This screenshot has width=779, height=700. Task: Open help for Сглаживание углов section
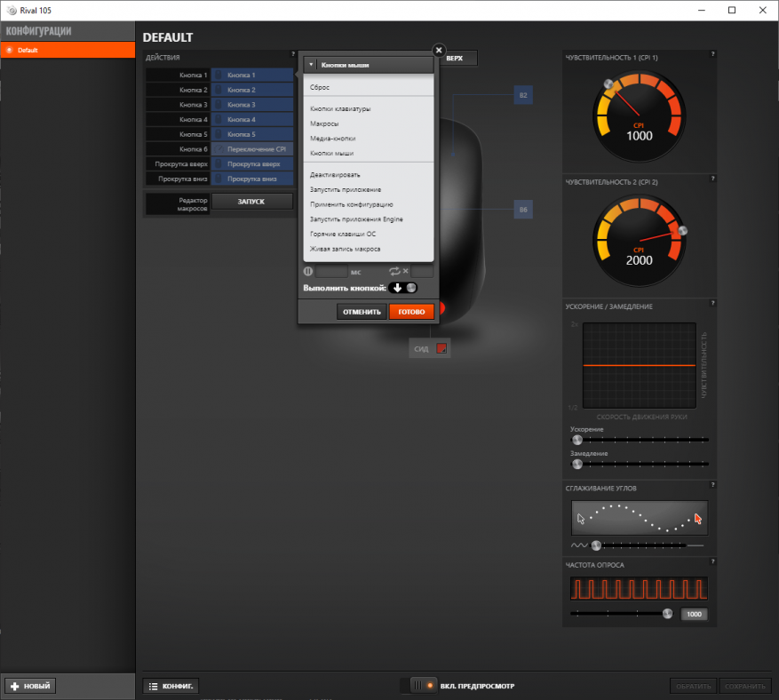coord(712,485)
